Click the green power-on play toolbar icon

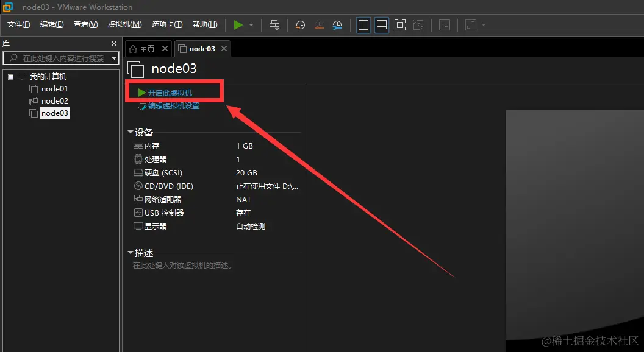point(238,25)
